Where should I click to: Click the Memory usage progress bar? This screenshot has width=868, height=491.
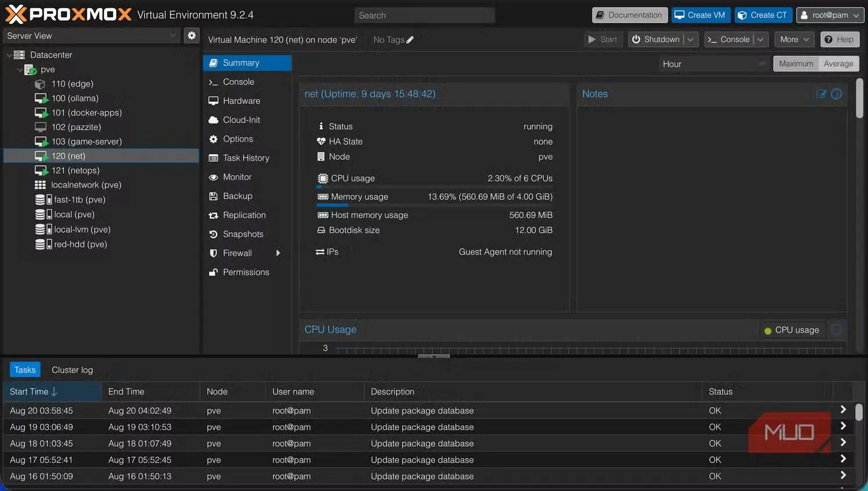click(435, 205)
